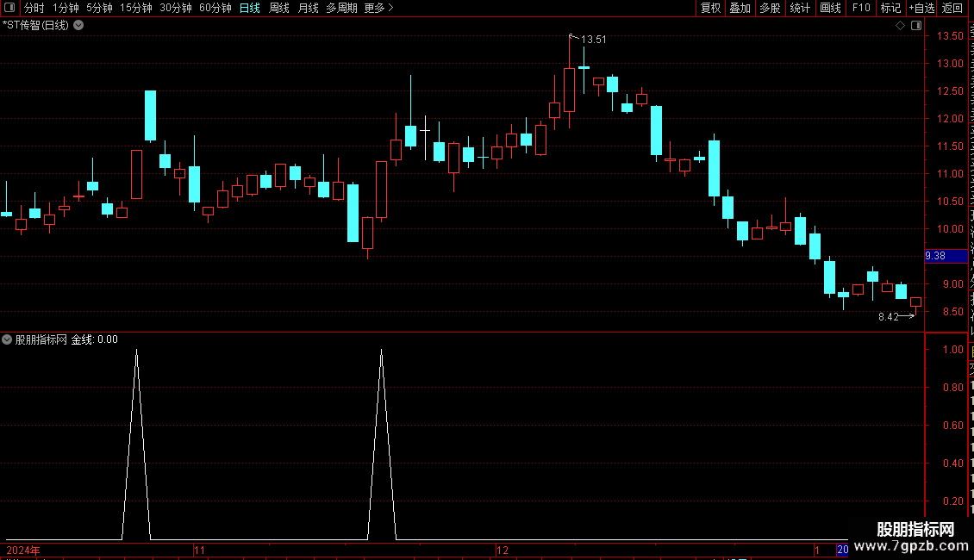The height and width of the screenshot is (560, 974).
Task: Click the 13.51 high price label
Action: 593,39
